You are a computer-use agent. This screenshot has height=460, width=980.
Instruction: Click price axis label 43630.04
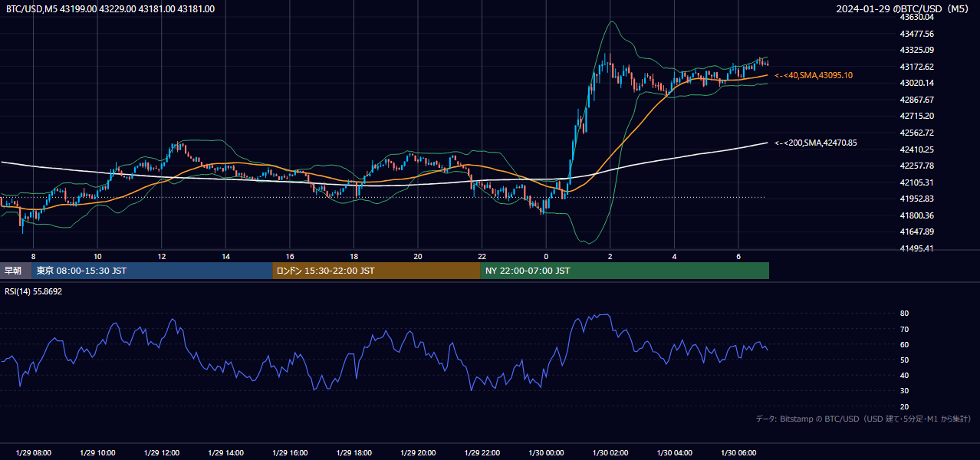tap(917, 17)
